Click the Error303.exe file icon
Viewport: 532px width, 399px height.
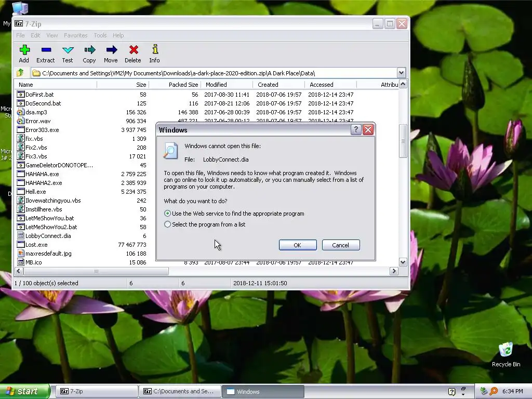(21, 130)
